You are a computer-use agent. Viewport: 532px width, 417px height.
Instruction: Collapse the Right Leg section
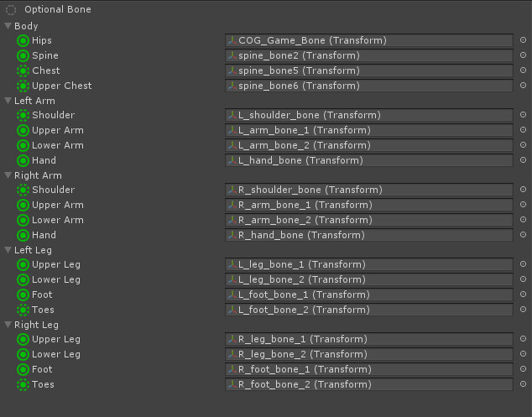[x=8, y=325]
